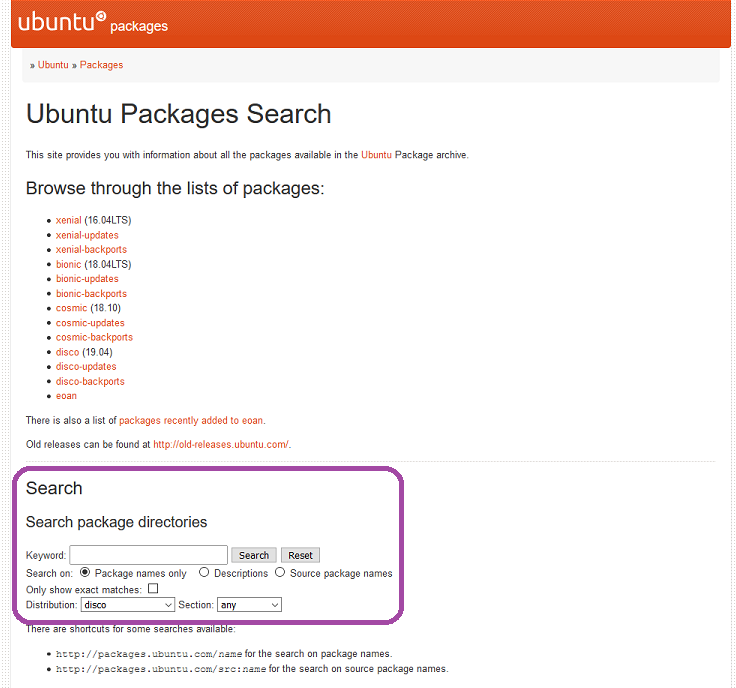Browse the xenial package list
Viewport: 736px width, 688px height.
69,220
